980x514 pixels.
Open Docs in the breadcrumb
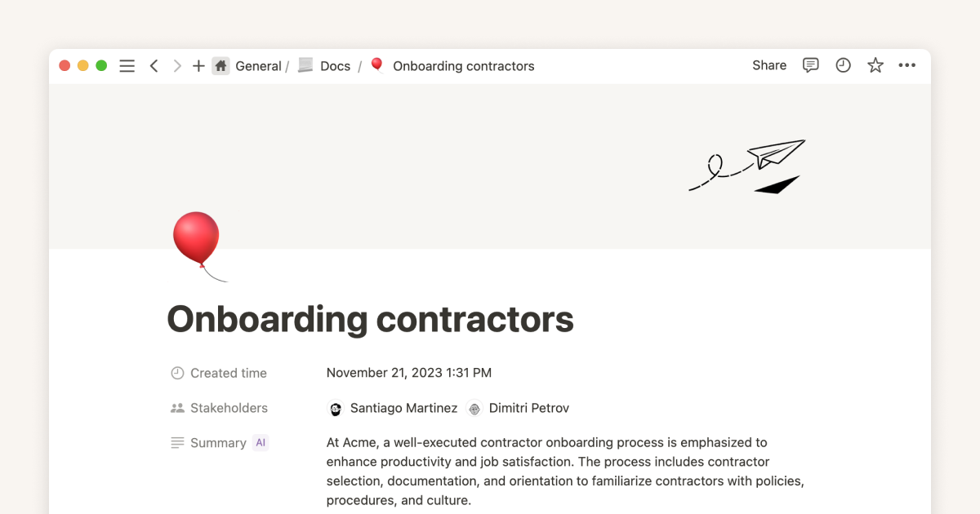pyautogui.click(x=335, y=66)
